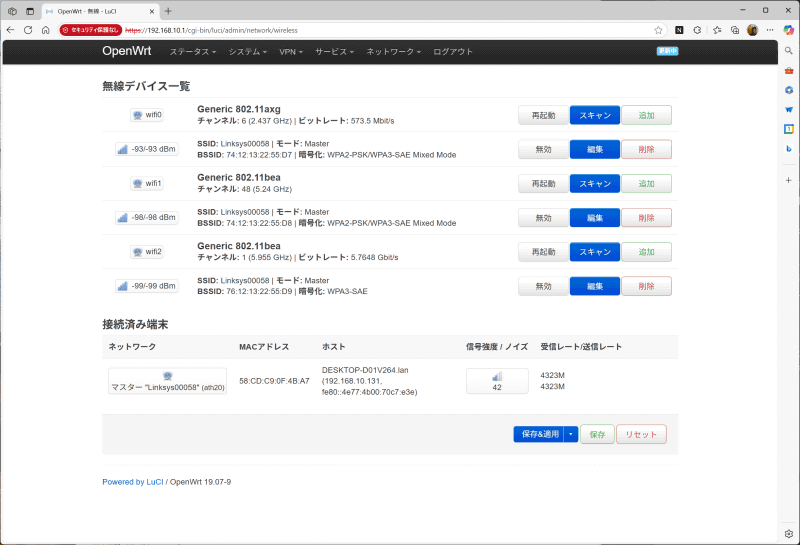The height and width of the screenshot is (545, 800).
Task: Reload the current page
Action: (x=28, y=30)
